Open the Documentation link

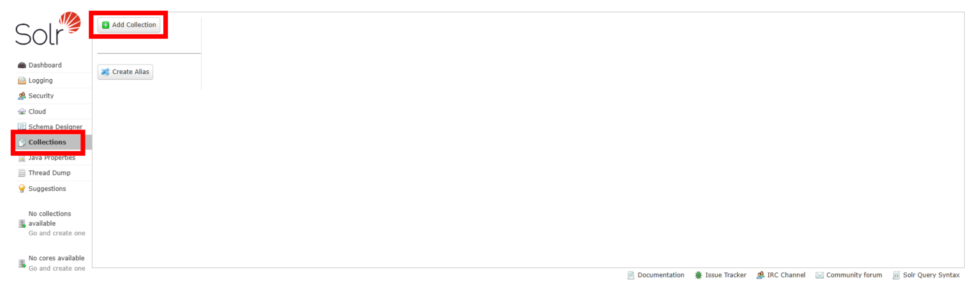pyautogui.click(x=660, y=275)
